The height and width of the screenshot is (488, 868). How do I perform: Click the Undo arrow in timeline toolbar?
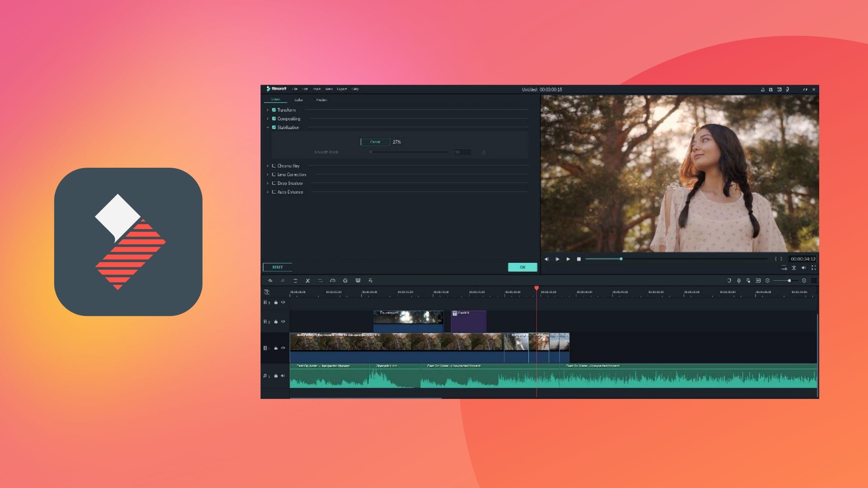click(x=270, y=281)
